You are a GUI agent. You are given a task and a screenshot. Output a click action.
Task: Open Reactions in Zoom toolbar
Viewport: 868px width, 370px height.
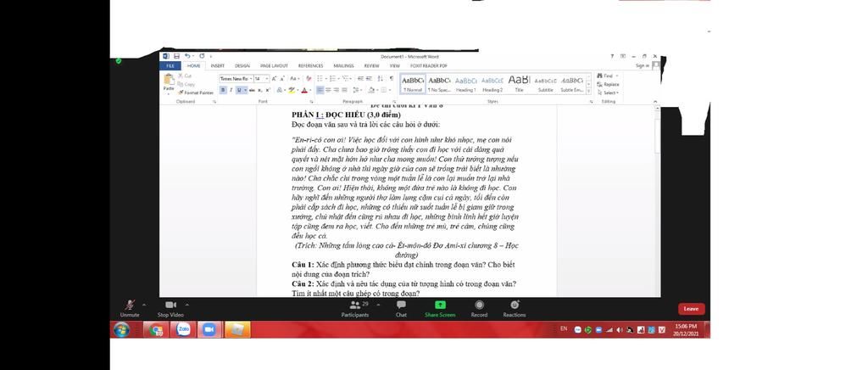[x=515, y=309]
